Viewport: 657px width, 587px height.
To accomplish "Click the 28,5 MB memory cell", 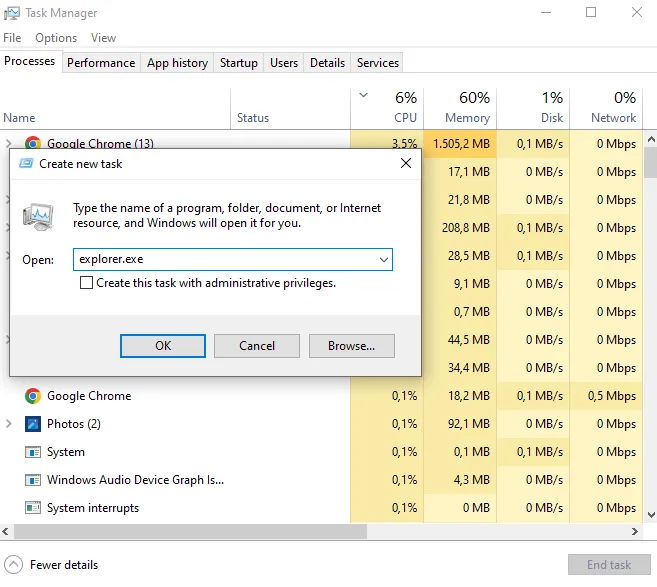I will coord(460,256).
